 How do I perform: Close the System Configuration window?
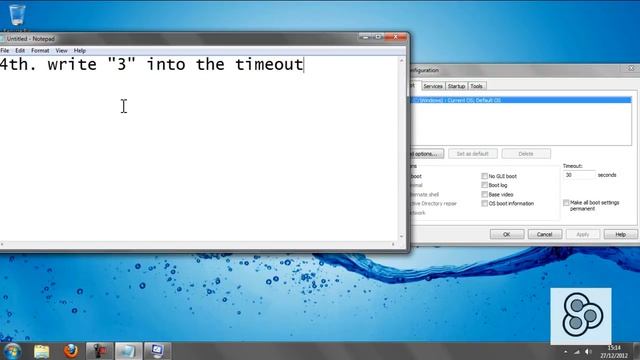(x=631, y=69)
